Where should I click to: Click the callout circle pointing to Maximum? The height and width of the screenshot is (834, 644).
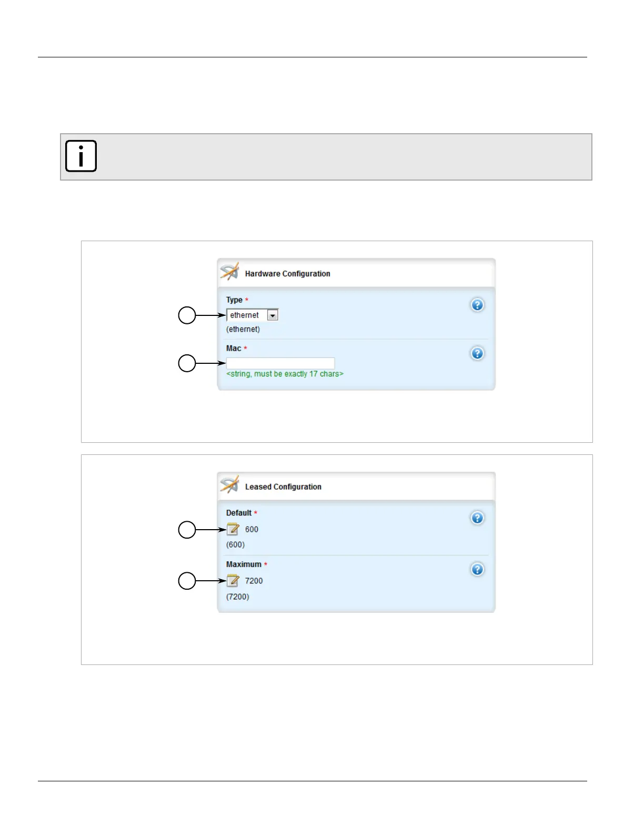click(187, 581)
